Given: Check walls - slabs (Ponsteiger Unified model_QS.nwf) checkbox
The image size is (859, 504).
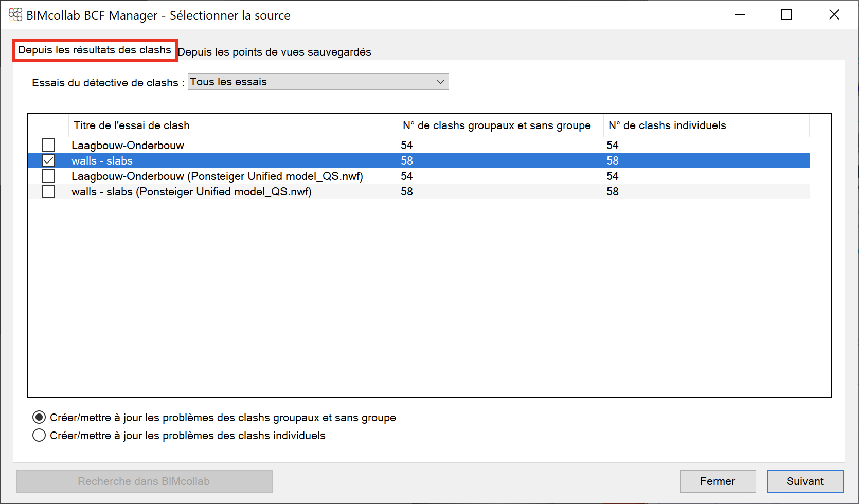Looking at the screenshot, I should click(48, 191).
